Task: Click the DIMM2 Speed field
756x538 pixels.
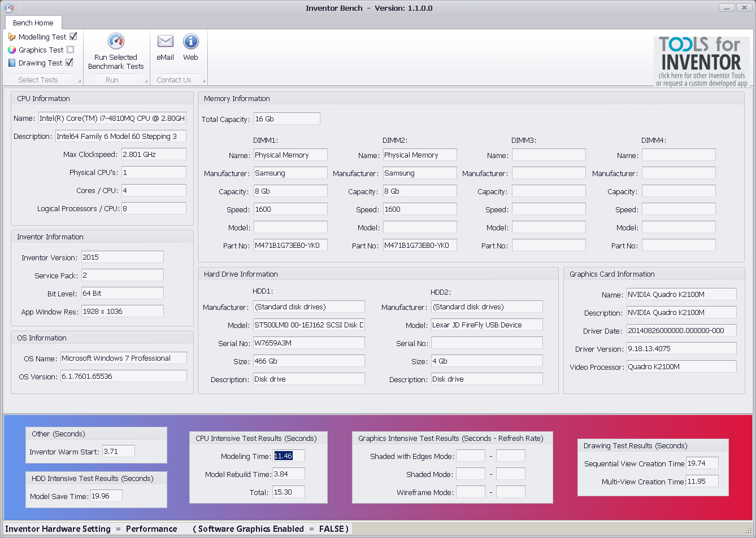Action: point(420,209)
